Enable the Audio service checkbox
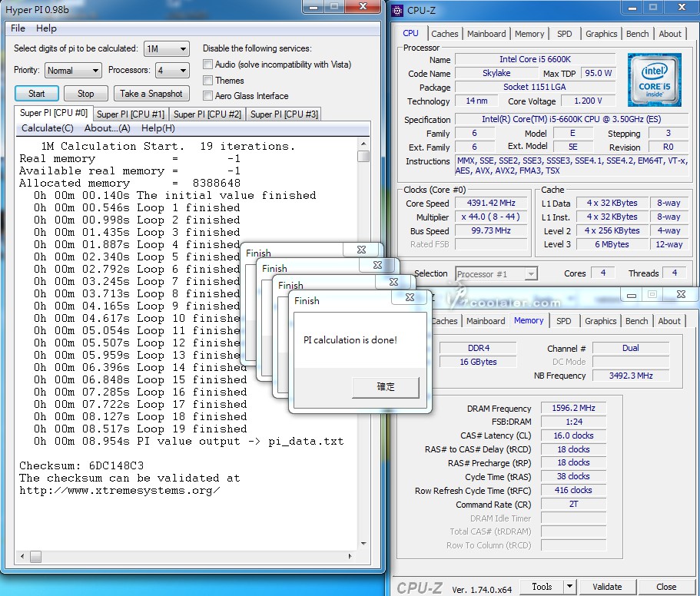700x596 pixels. click(x=207, y=65)
